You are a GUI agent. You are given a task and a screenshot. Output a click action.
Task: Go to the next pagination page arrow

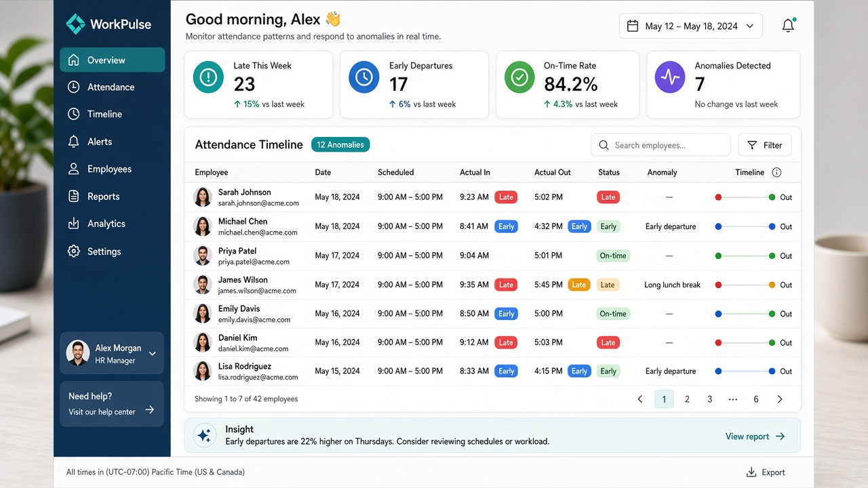click(780, 399)
